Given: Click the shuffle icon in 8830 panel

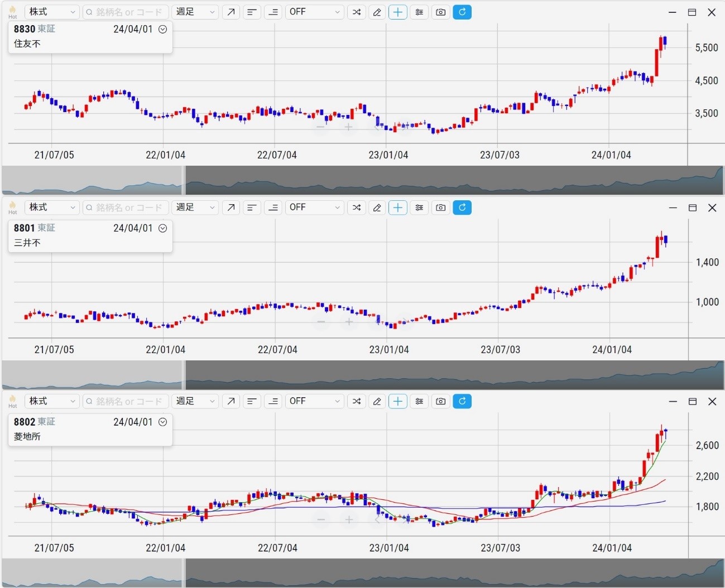Looking at the screenshot, I should pyautogui.click(x=356, y=12).
